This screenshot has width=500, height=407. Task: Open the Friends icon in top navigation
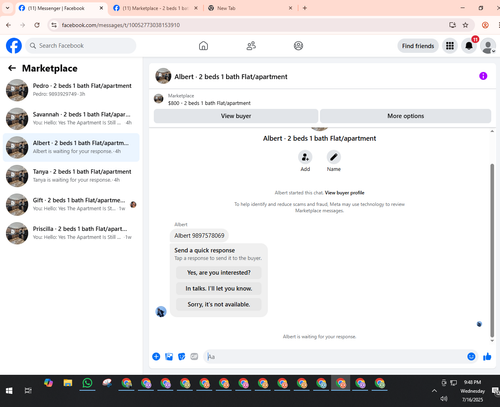(251, 46)
